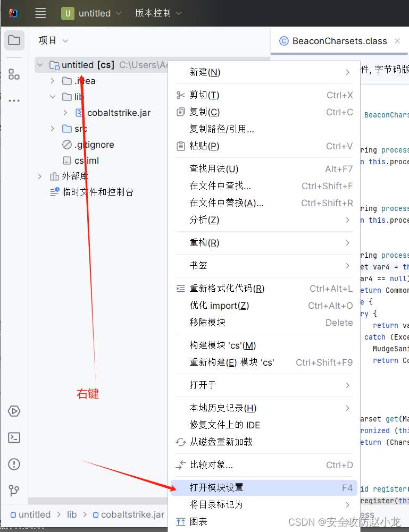Click the Diagrams icon in menu
Image resolution: width=409 pixels, height=532 pixels.
[x=181, y=522]
